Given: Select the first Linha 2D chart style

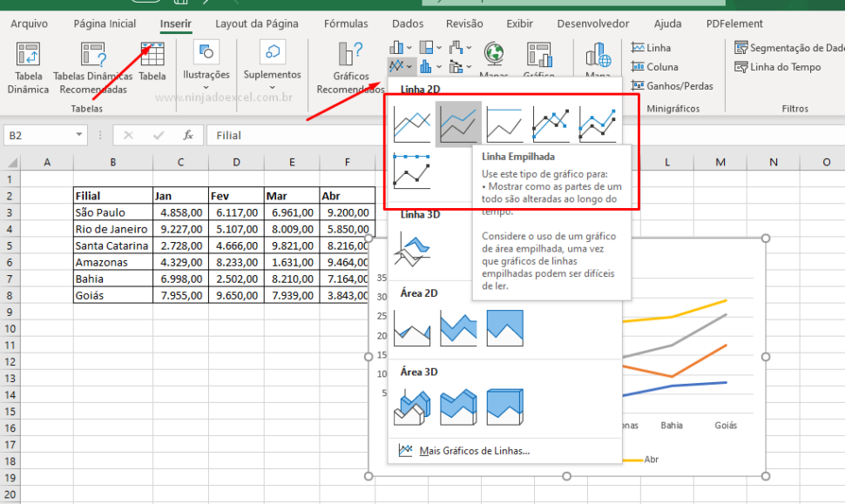Looking at the screenshot, I should pos(412,121).
